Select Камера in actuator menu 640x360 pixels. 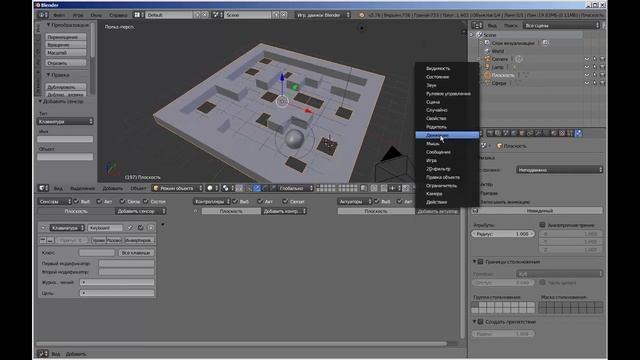tap(447, 193)
